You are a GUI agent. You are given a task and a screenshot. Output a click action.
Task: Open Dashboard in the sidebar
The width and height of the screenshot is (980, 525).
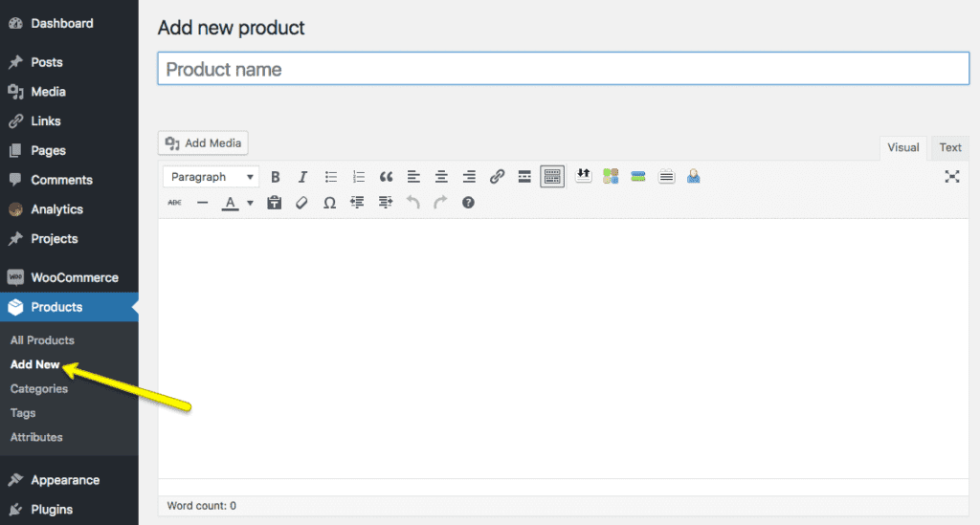pyautogui.click(x=69, y=23)
